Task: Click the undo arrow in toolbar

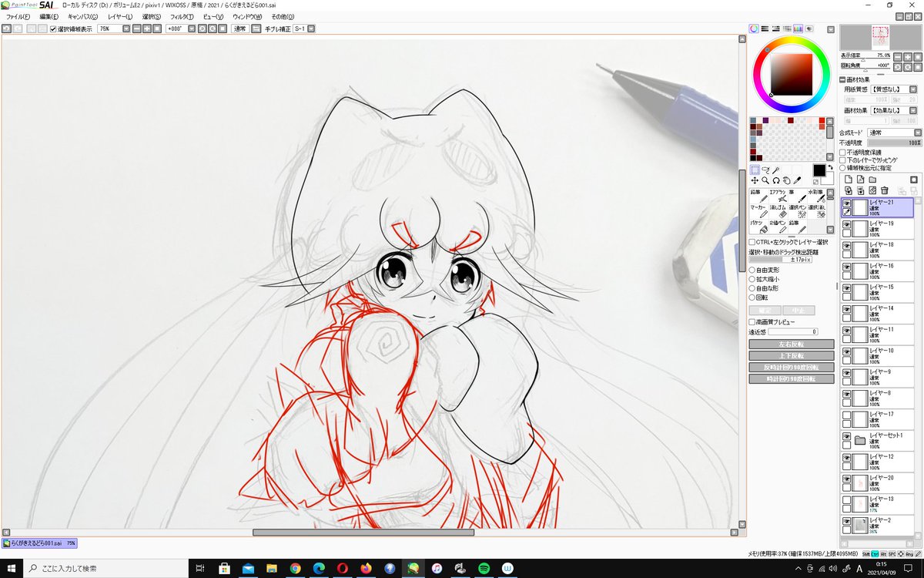Action: [6, 29]
